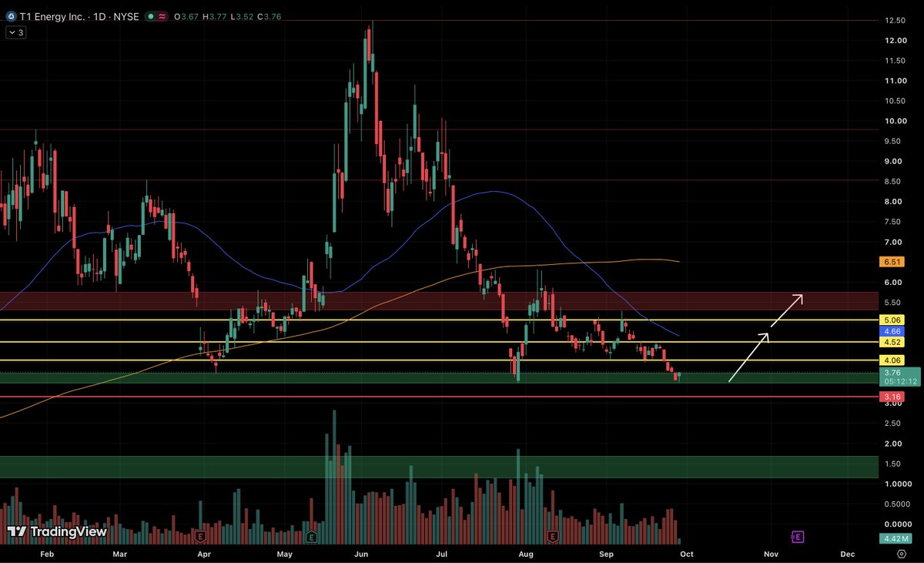Open the chart settings gear icon
The height and width of the screenshot is (563, 924).
(901, 554)
